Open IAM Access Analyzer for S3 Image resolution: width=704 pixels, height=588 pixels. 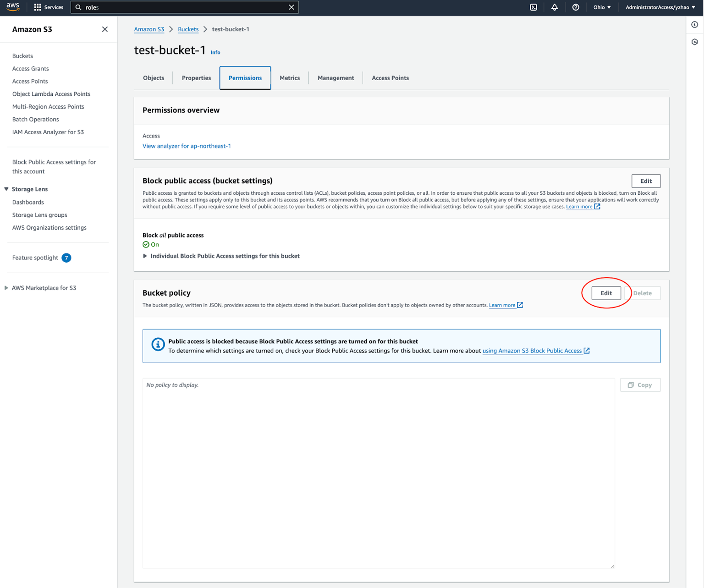point(48,132)
